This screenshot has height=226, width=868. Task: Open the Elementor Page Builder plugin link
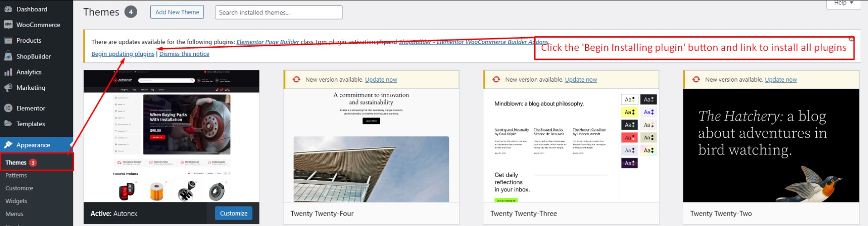pos(268,42)
